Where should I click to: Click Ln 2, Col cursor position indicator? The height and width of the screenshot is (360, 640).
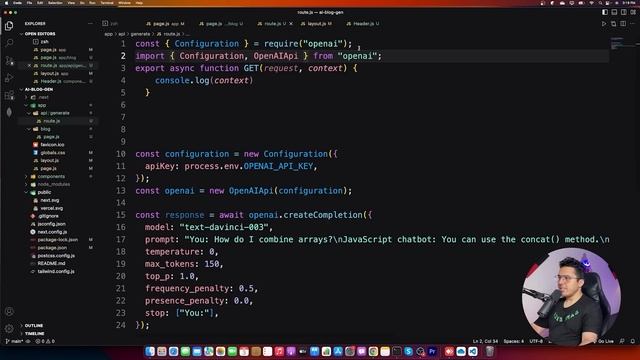(485, 341)
